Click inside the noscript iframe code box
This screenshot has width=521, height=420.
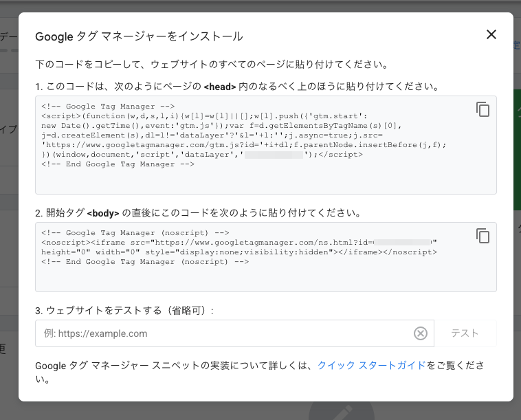coord(266,257)
